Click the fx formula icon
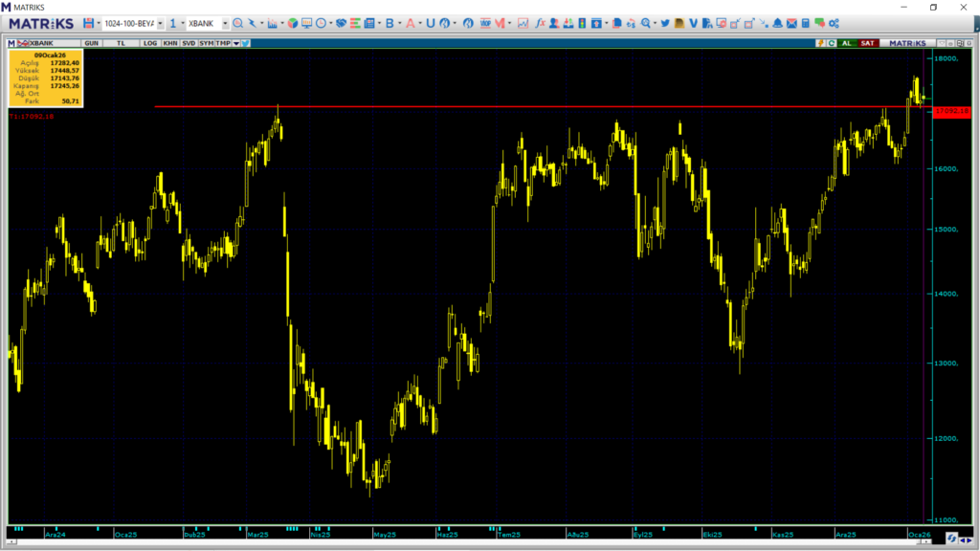The height and width of the screenshot is (551, 980). tap(540, 23)
